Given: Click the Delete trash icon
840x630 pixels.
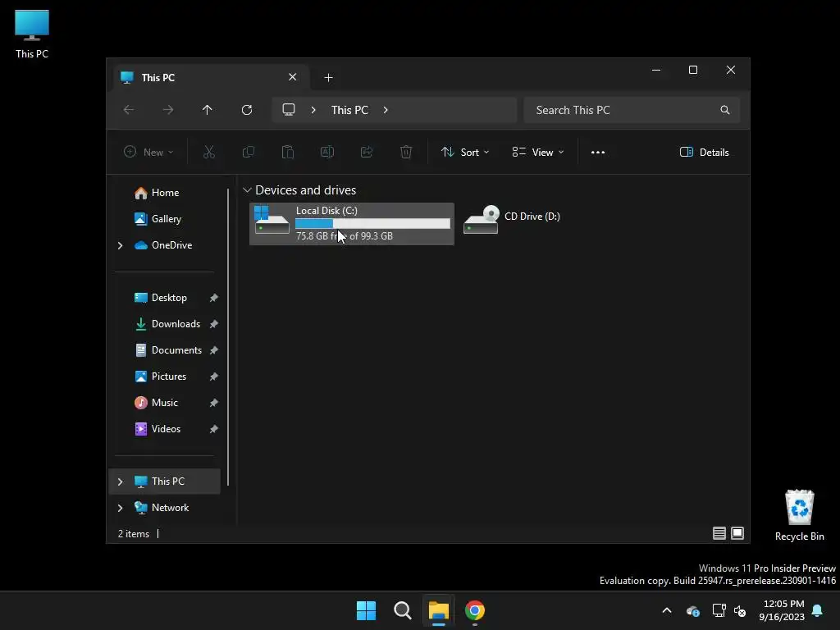Looking at the screenshot, I should pyautogui.click(x=406, y=152).
